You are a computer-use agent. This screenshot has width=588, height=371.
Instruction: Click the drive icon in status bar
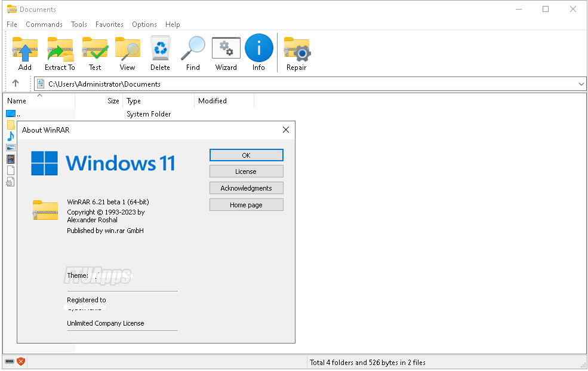click(x=10, y=361)
